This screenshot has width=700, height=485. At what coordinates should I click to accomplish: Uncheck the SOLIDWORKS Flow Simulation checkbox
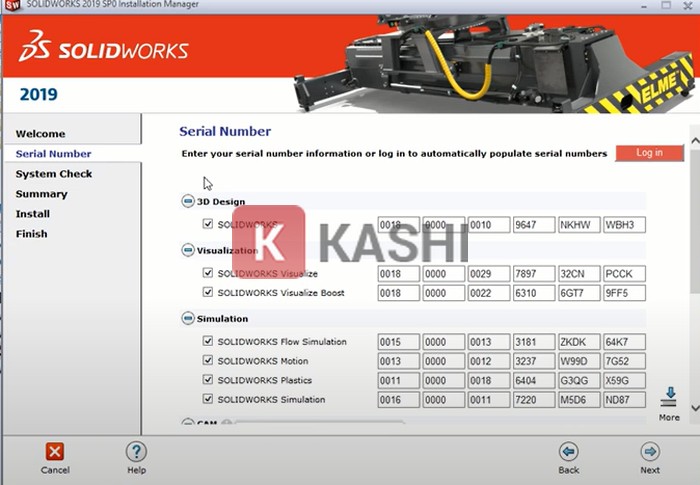(x=208, y=342)
